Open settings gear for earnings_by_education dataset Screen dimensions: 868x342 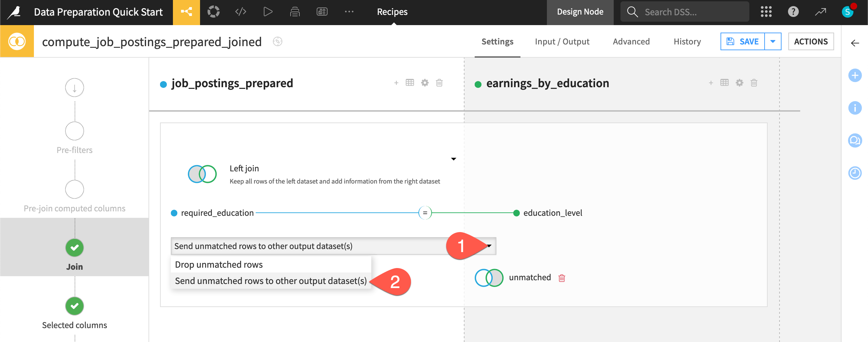coord(739,82)
